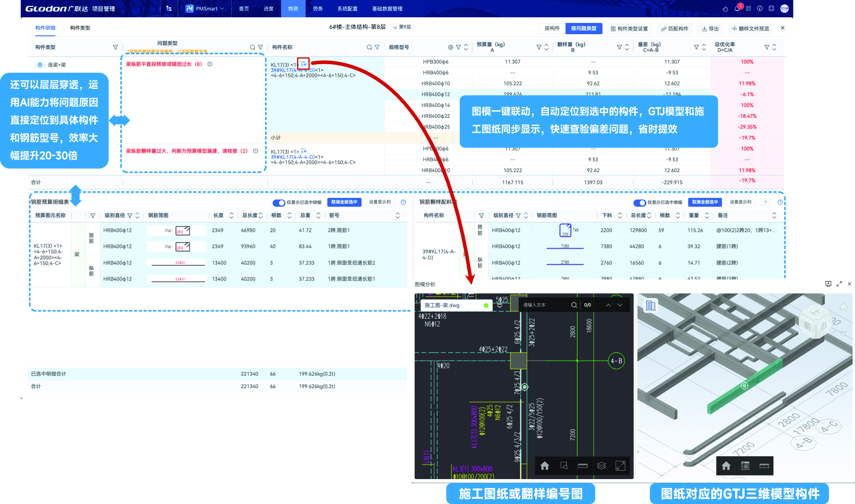Click the 导出 export button
Image resolution: width=855 pixels, height=504 pixels.
pyautogui.click(x=710, y=29)
